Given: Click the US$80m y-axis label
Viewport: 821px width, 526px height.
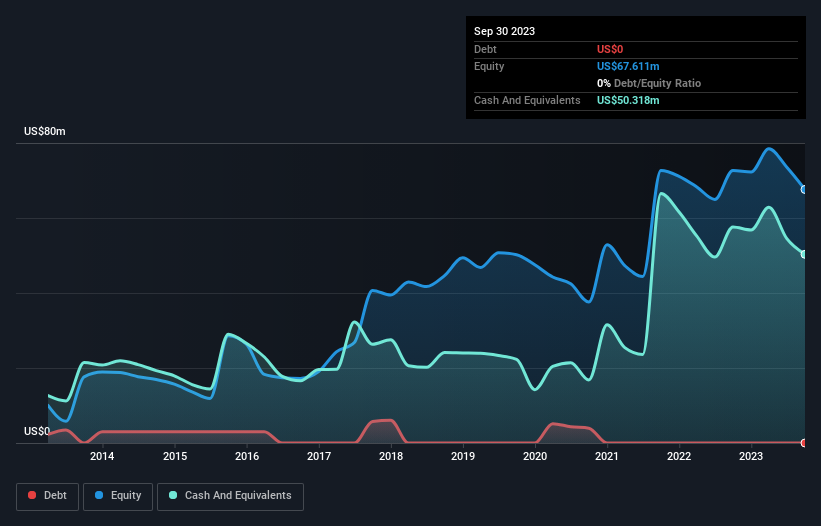Looking at the screenshot, I should 45,131.
